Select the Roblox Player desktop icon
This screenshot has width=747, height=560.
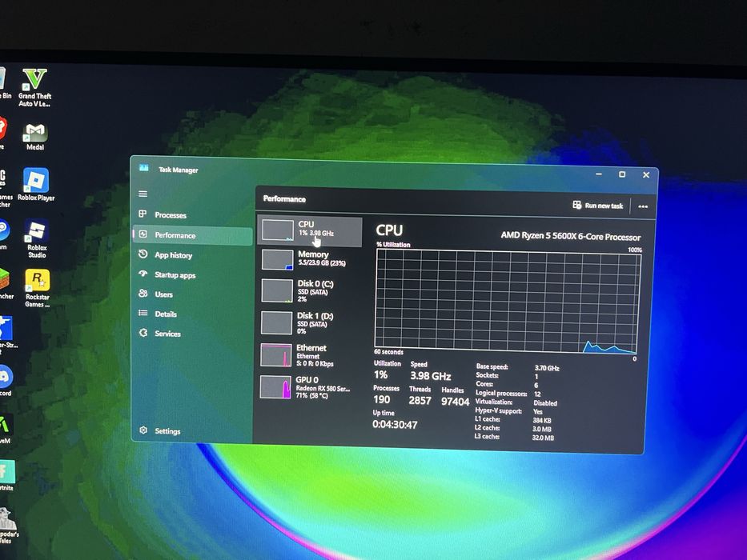tap(36, 184)
